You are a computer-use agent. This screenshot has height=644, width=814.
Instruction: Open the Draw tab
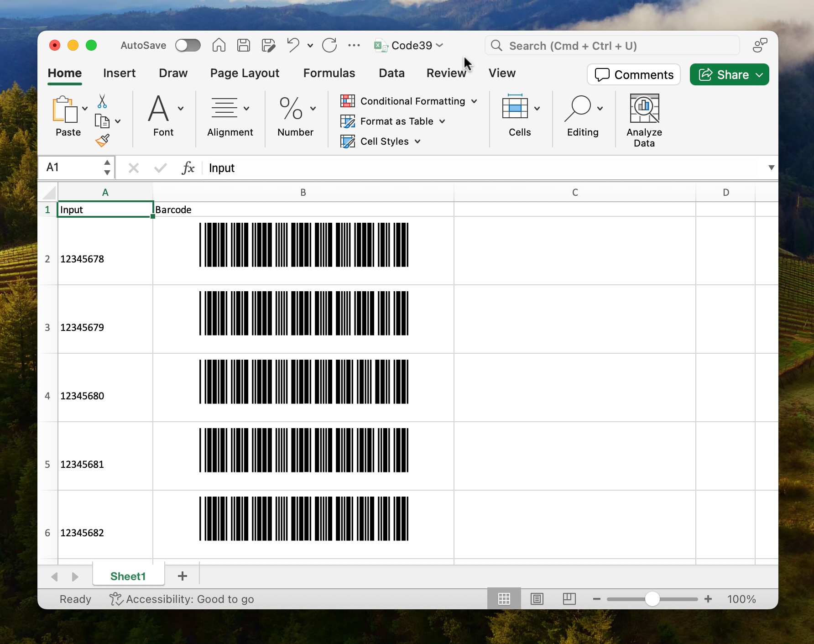point(173,73)
